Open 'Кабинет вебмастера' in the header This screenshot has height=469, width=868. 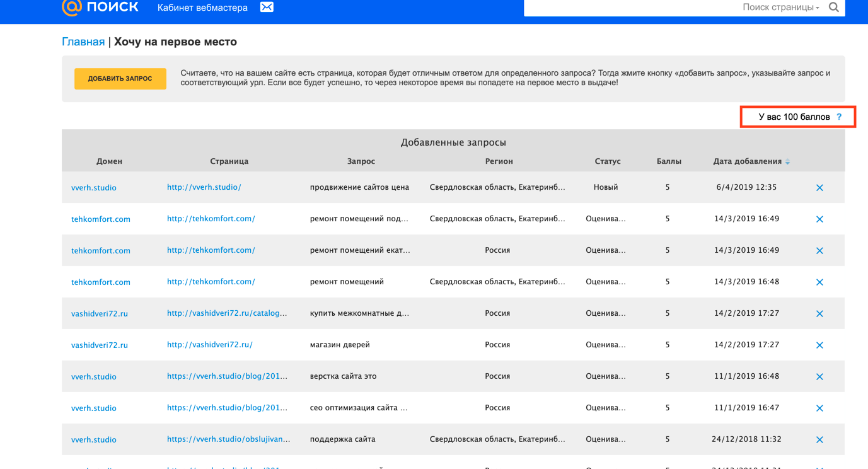click(202, 8)
